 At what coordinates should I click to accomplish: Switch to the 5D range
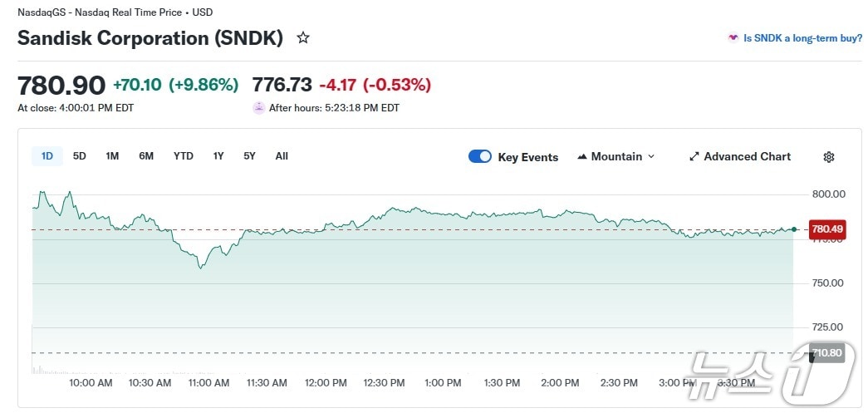80,155
